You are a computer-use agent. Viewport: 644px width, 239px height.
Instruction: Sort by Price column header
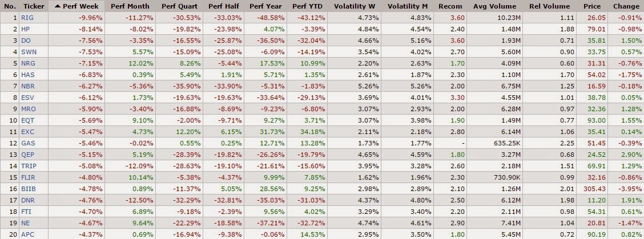click(592, 6)
